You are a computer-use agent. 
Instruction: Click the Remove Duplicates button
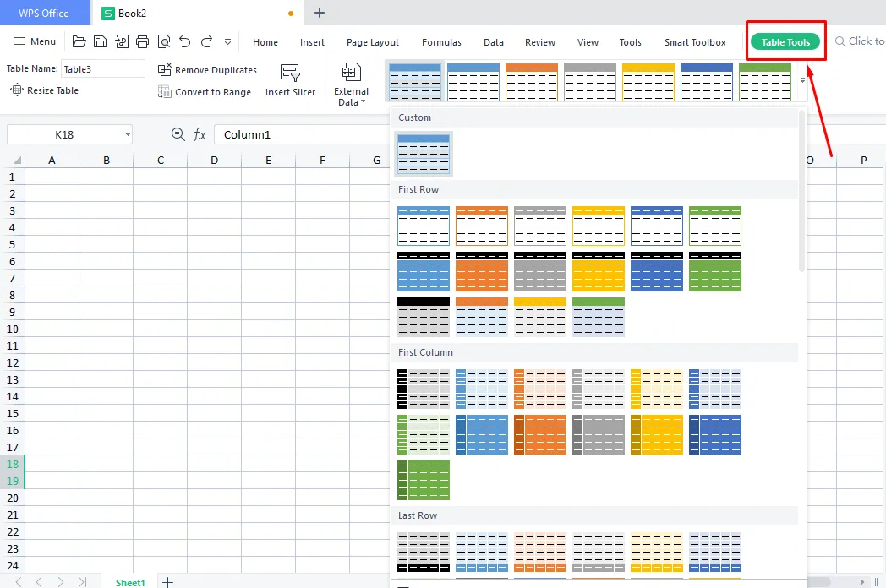point(208,70)
